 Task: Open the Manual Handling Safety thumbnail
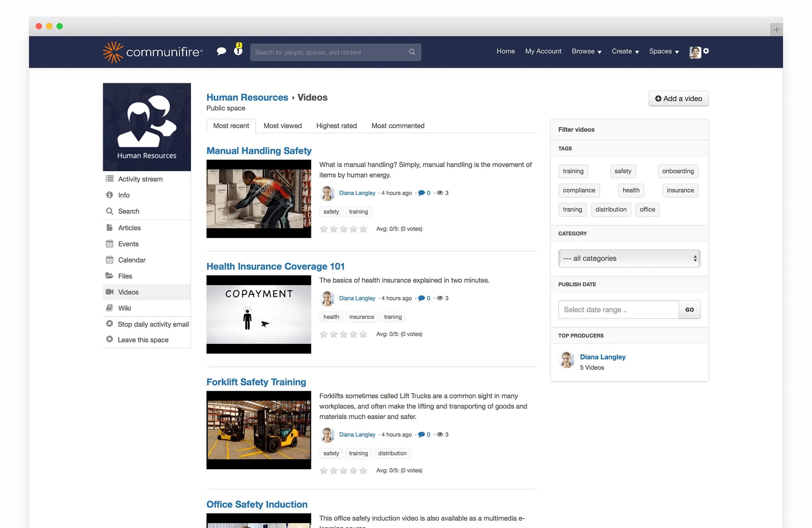pos(259,199)
